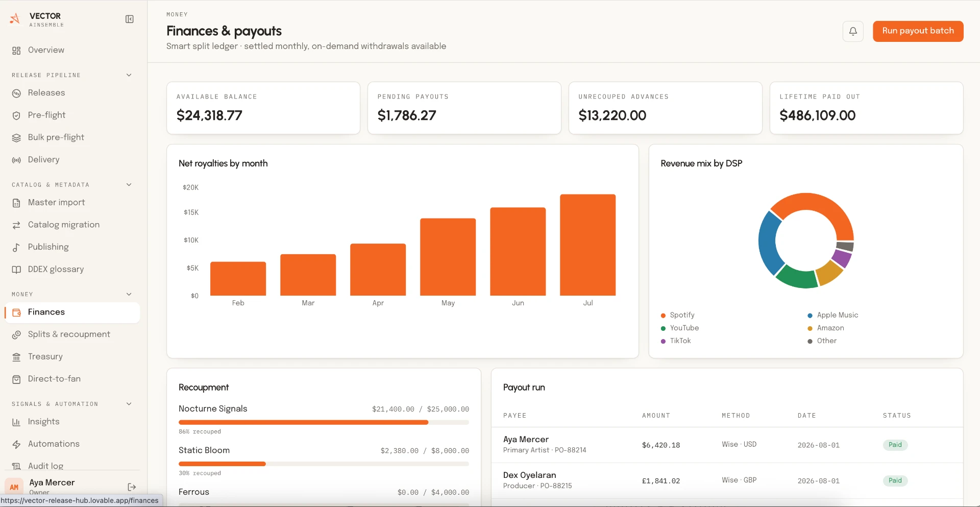Toggle the TikTok legend entry

point(675,341)
